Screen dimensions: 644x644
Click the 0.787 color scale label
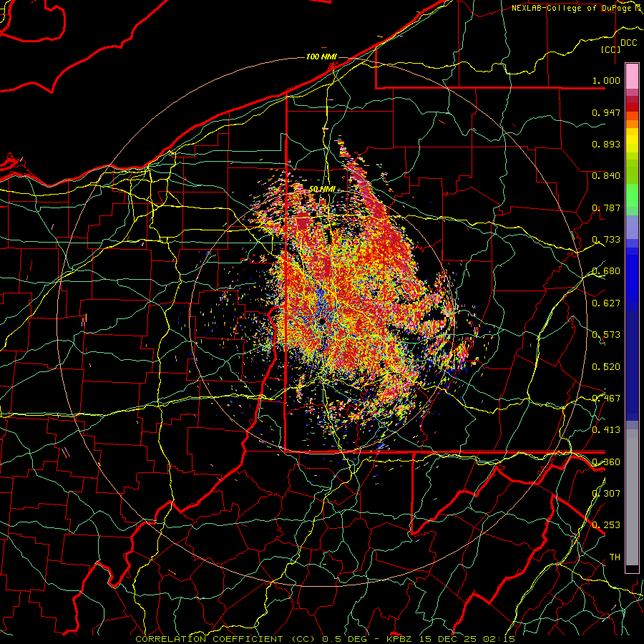click(x=606, y=208)
